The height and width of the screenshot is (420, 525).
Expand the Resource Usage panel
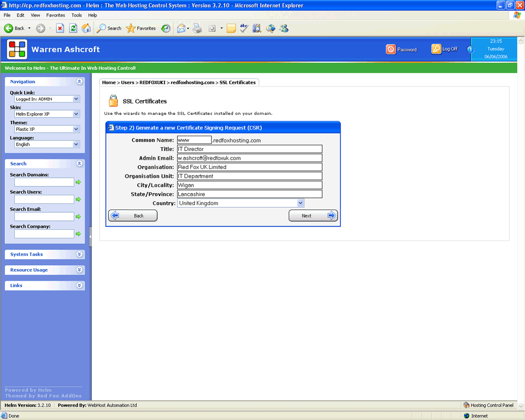[79, 270]
